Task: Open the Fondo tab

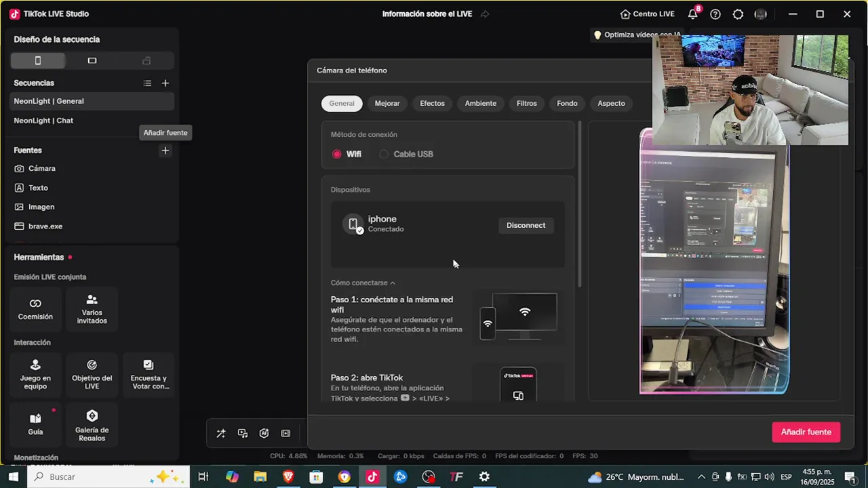Action: coord(567,104)
